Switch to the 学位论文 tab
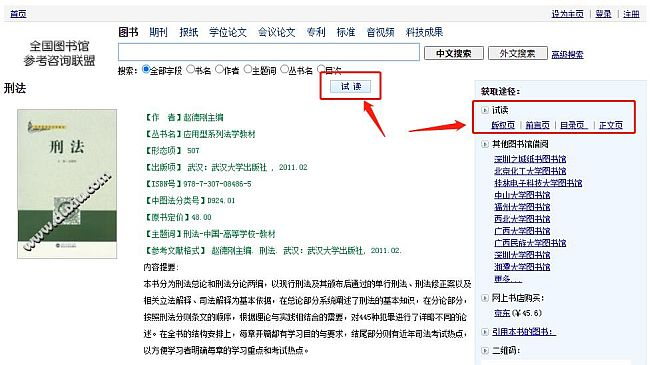 tap(228, 32)
